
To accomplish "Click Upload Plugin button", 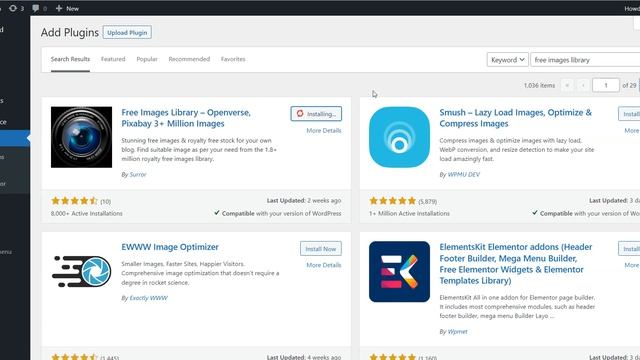I will pos(127,32).
